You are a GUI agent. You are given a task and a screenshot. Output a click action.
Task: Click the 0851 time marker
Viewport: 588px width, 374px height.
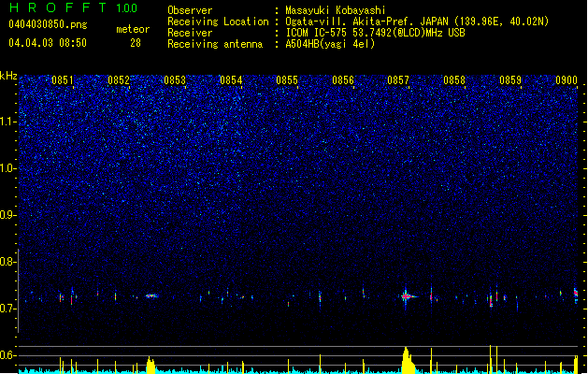[63, 80]
